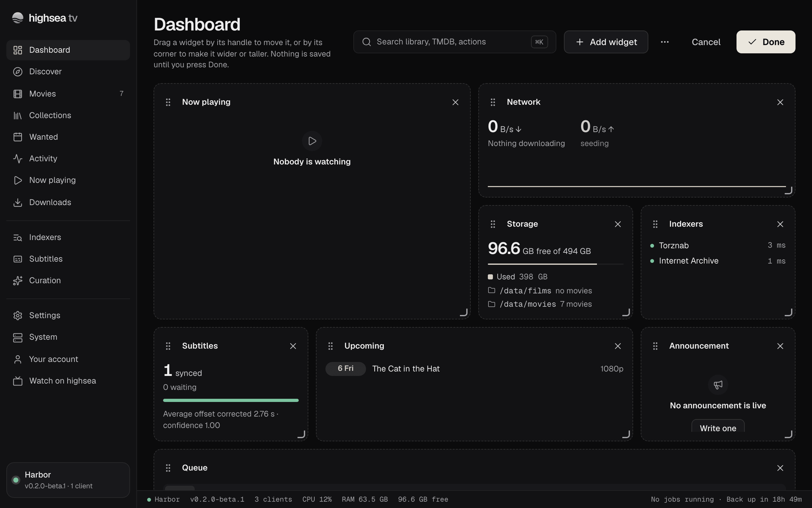The height and width of the screenshot is (508, 812).
Task: Click the Queue widget drag handle
Action: [x=168, y=468]
